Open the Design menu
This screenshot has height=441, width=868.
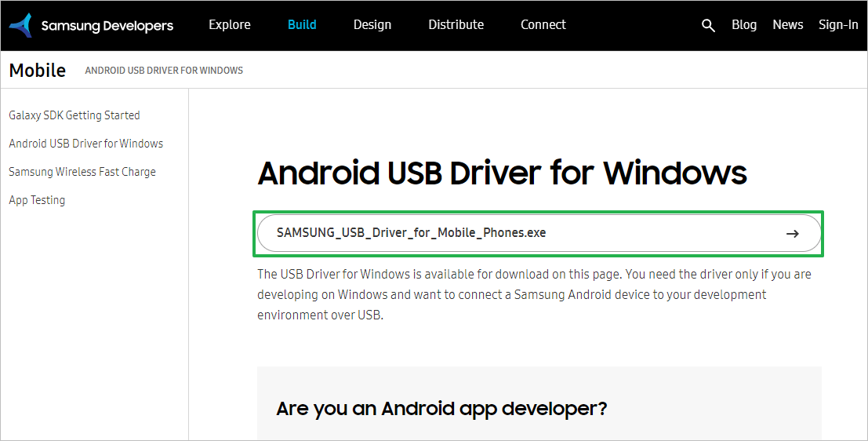(372, 25)
